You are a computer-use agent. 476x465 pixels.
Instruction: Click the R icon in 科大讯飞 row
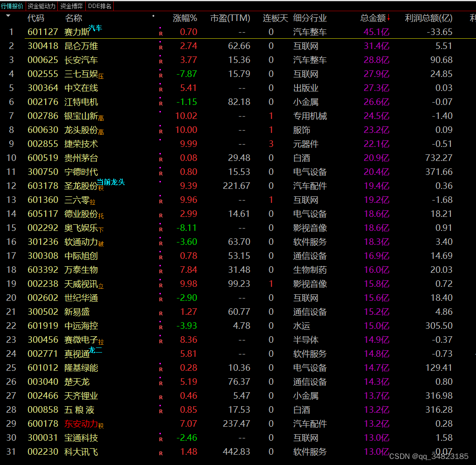click(161, 453)
